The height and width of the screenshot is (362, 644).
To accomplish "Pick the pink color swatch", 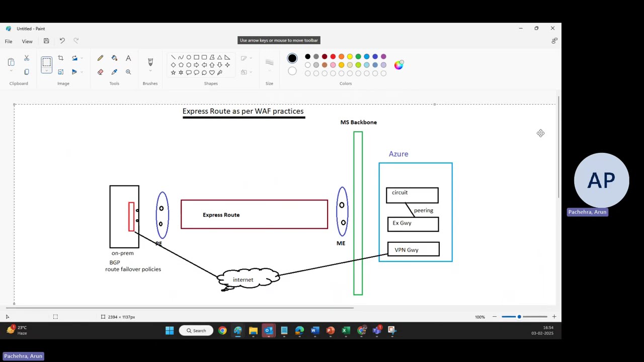I will pyautogui.click(x=333, y=65).
